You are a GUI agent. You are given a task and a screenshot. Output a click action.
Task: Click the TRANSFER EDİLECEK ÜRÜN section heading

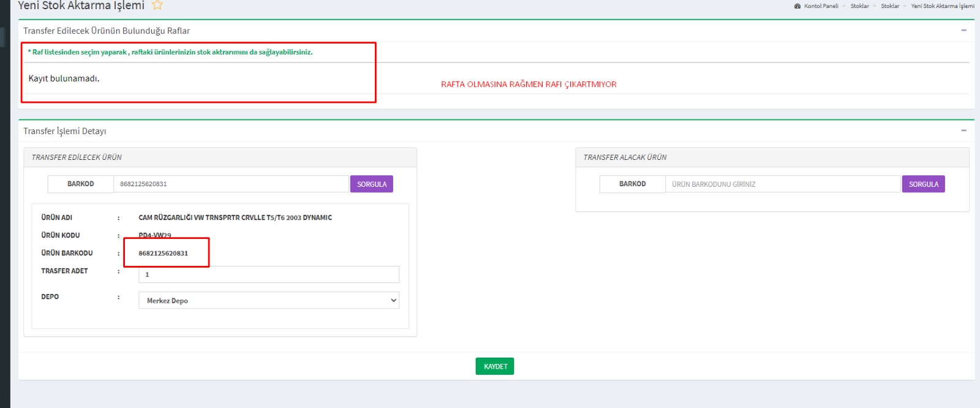pos(77,157)
